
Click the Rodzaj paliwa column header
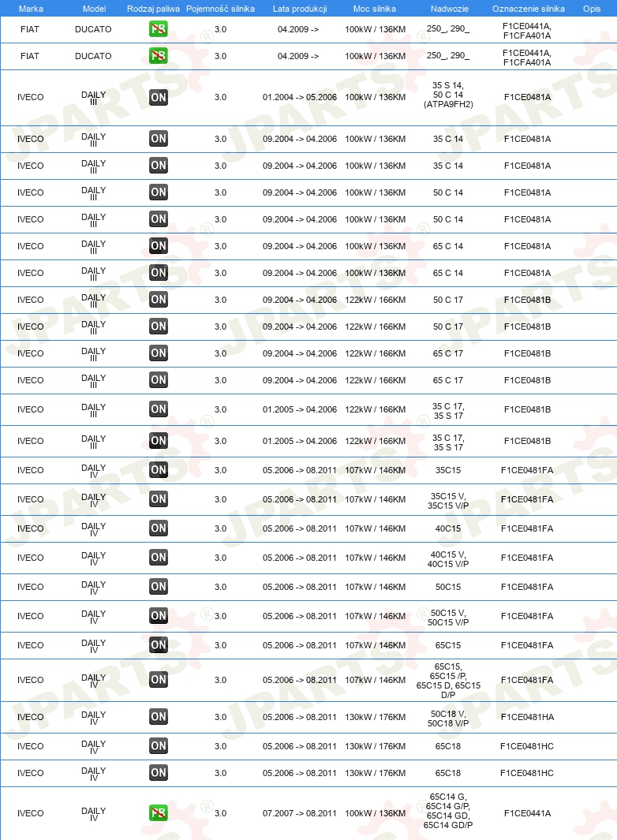coord(153,9)
